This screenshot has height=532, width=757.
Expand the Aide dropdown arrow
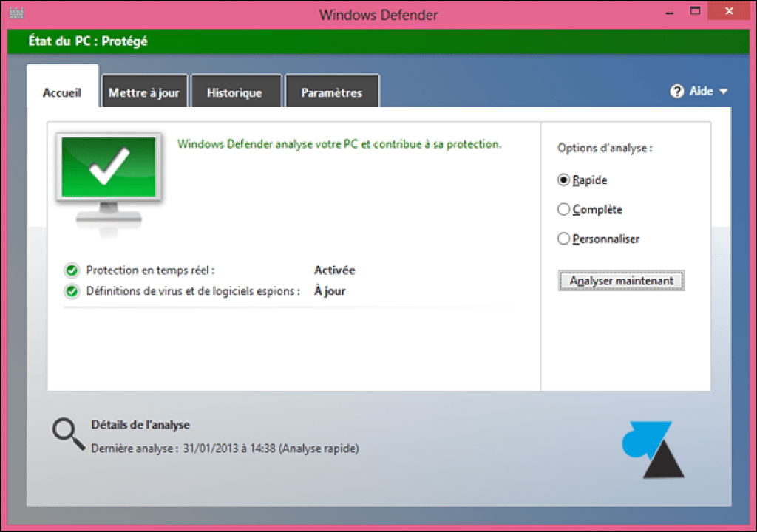tap(723, 91)
